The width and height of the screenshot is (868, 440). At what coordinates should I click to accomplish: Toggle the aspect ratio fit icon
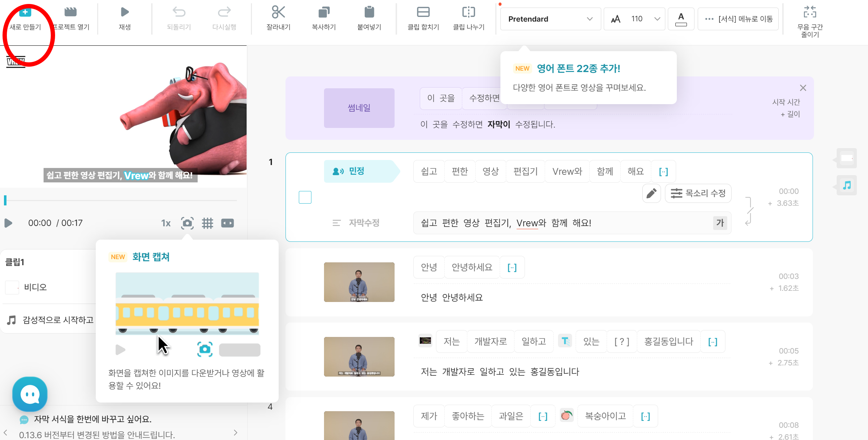point(228,223)
